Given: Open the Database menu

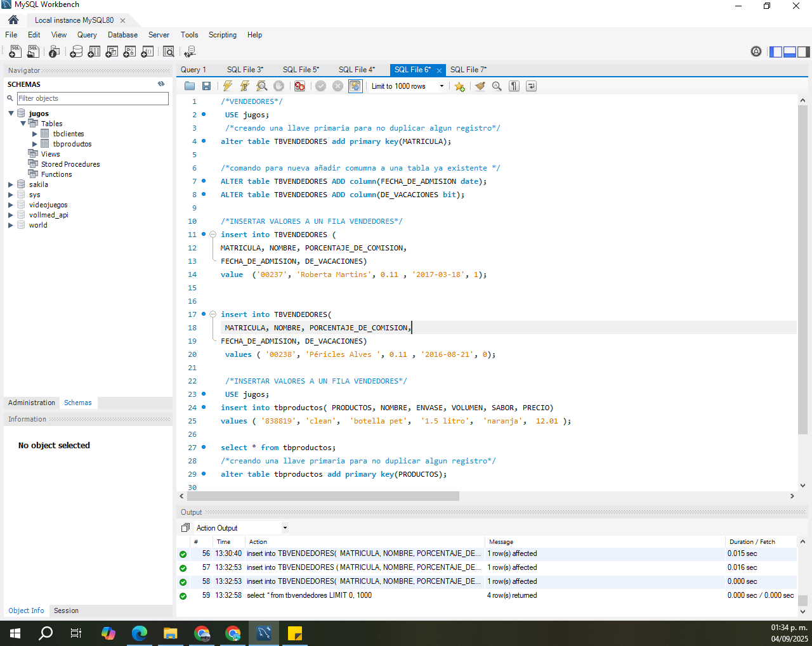Looking at the screenshot, I should click(122, 35).
